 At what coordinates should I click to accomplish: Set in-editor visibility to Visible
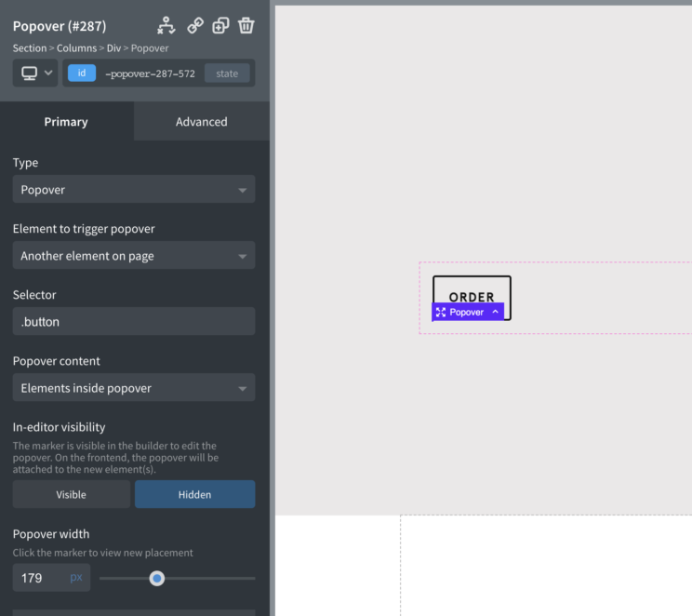[x=72, y=494]
